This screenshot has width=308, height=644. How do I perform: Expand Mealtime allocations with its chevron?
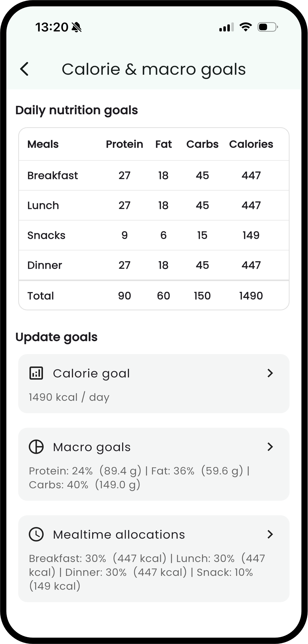(270, 534)
